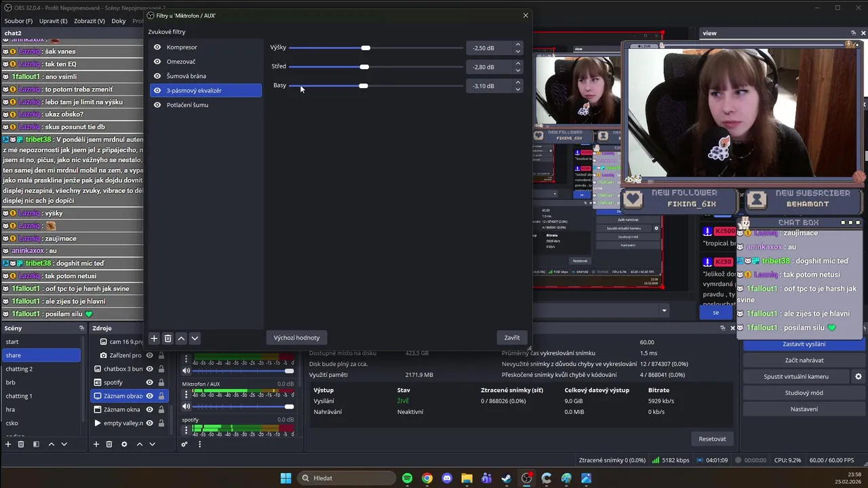Move filter down in filters dialog
Screen dimensions: 868x488
(195, 338)
